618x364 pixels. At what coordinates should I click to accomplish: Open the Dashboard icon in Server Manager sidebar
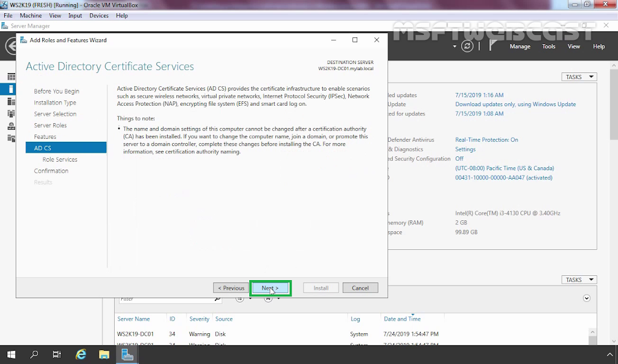click(x=11, y=77)
